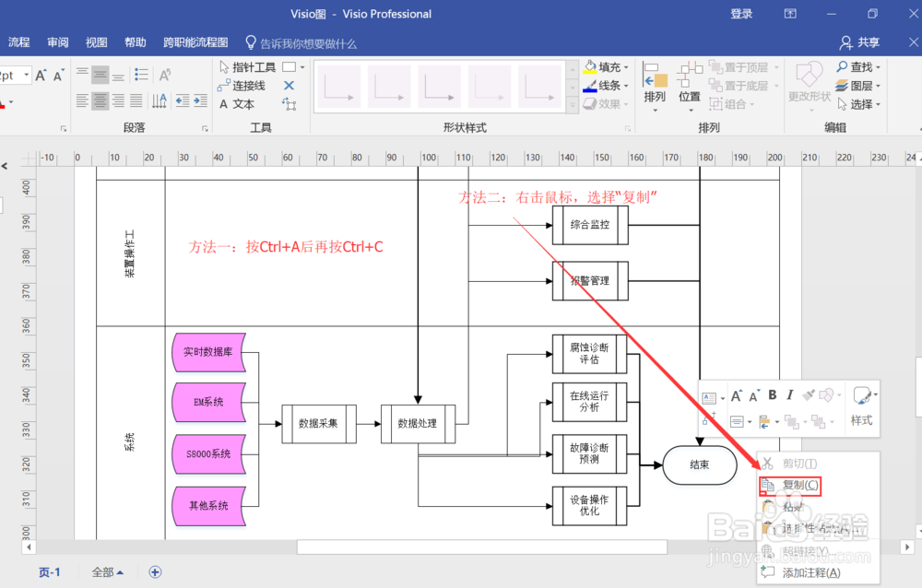Add a new page with plus icon

pyautogui.click(x=155, y=572)
